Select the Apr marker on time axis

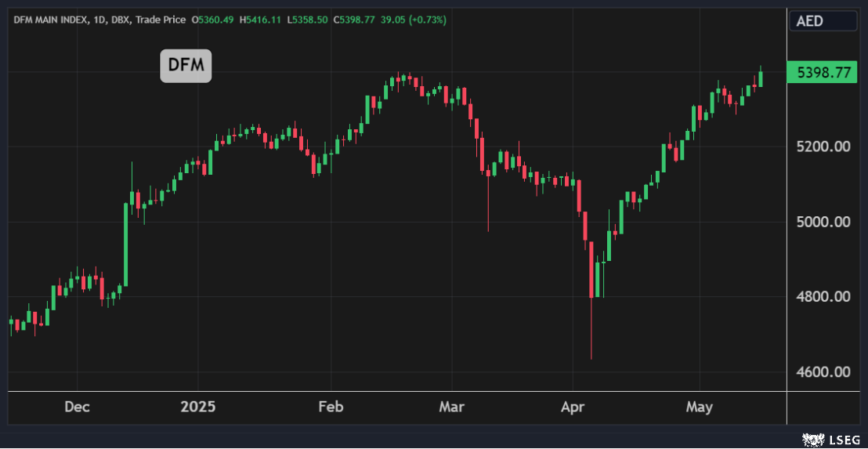click(573, 407)
